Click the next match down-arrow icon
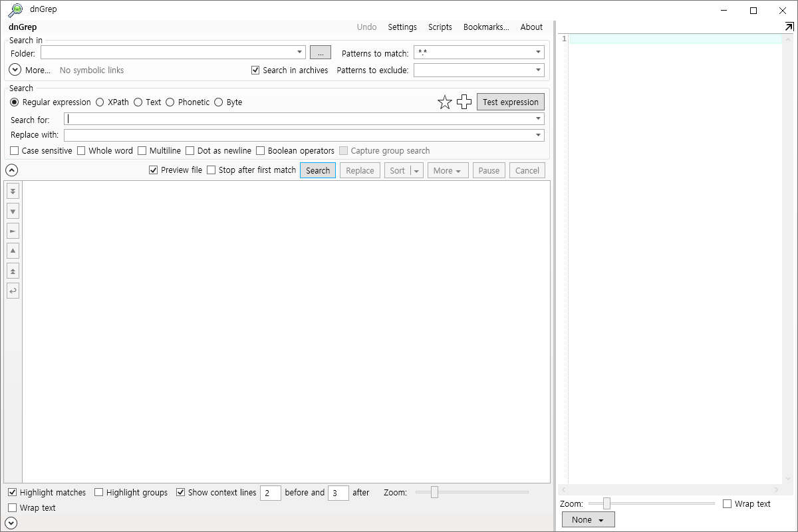This screenshot has width=798, height=532. (13, 211)
